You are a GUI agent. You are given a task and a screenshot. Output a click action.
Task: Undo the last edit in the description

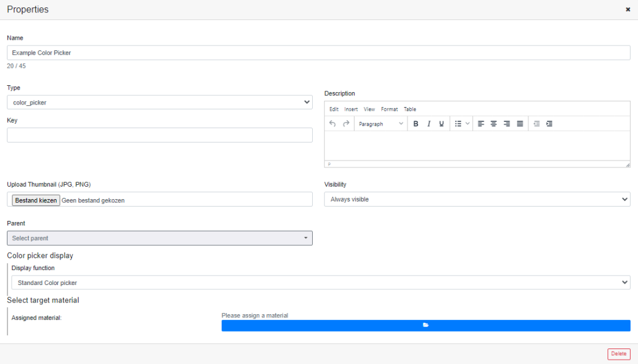(332, 123)
